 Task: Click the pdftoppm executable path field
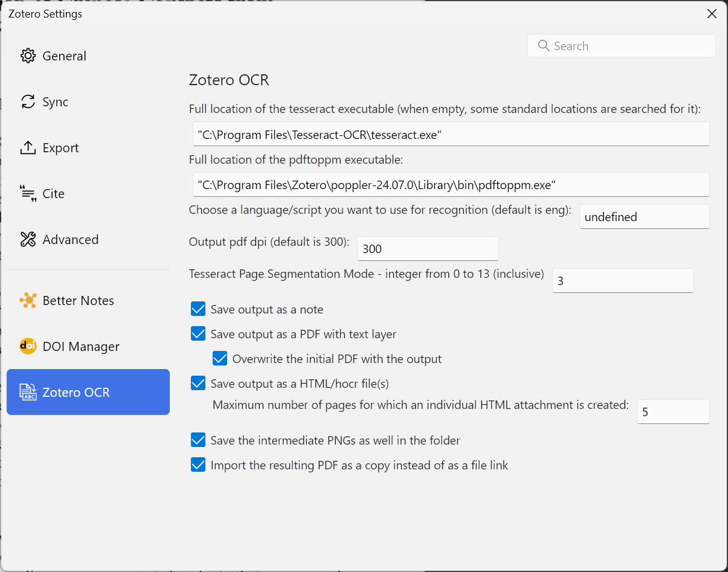click(x=451, y=185)
